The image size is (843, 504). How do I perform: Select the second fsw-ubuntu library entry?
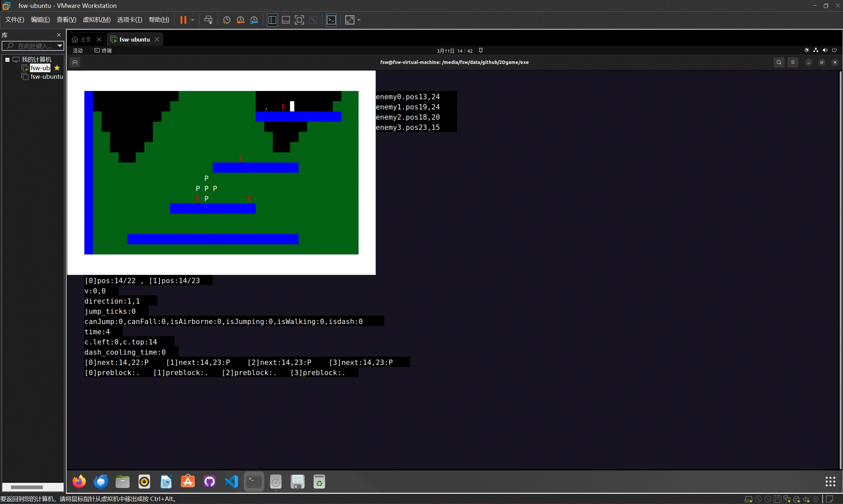(x=43, y=77)
